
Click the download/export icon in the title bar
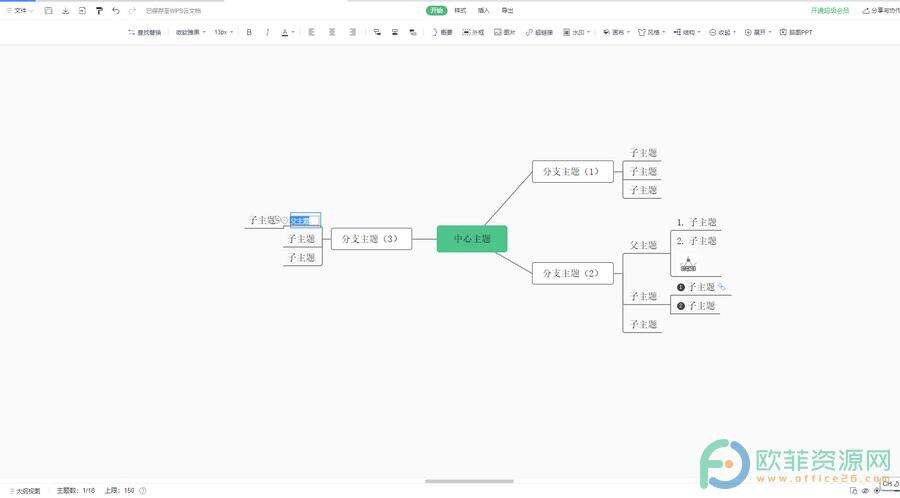click(x=65, y=10)
